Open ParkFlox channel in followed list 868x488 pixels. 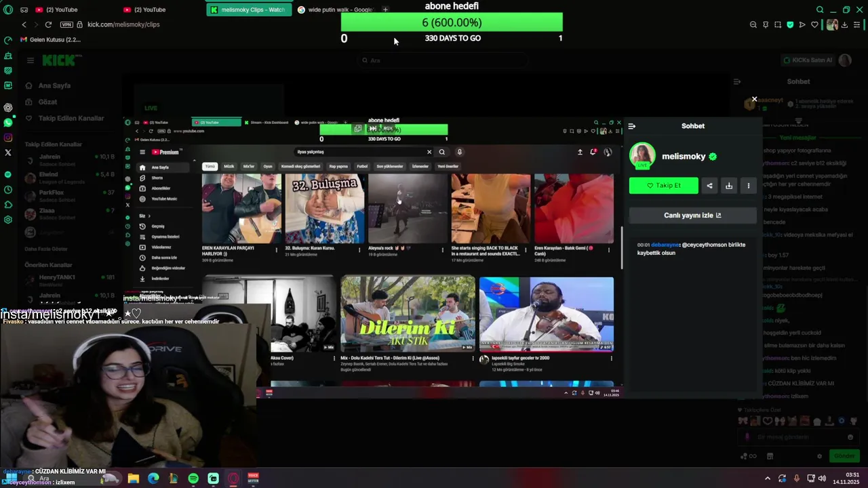click(70, 195)
